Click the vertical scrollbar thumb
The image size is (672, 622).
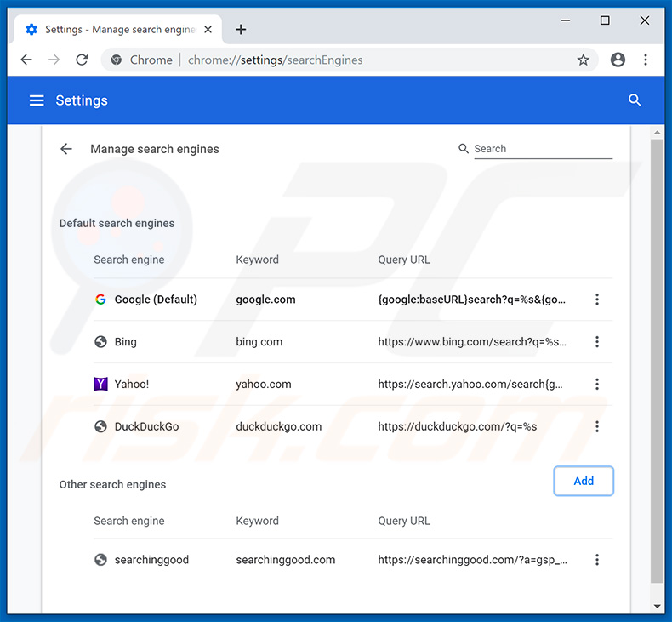click(657, 361)
